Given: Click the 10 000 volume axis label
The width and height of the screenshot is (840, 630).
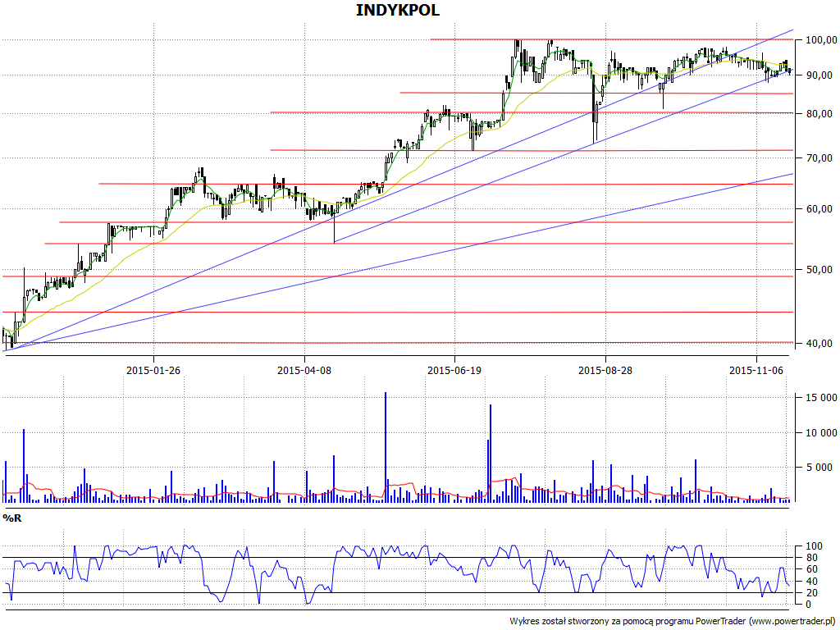Looking at the screenshot, I should 821,433.
